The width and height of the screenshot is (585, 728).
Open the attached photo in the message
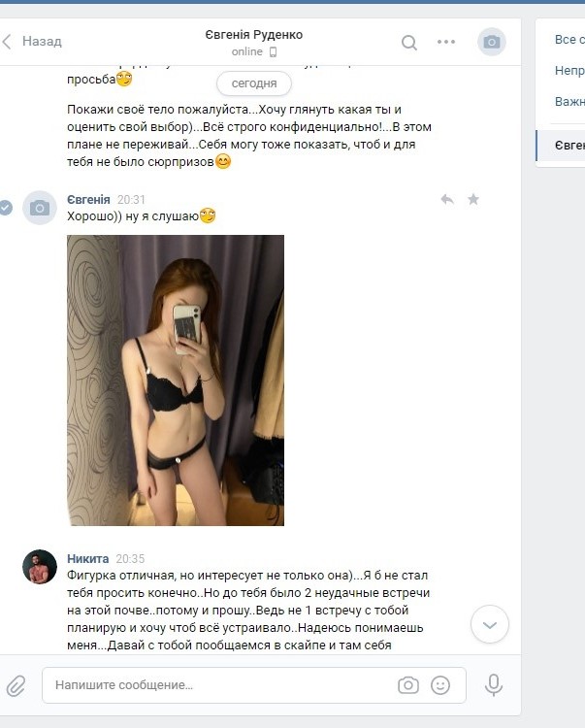point(176,381)
